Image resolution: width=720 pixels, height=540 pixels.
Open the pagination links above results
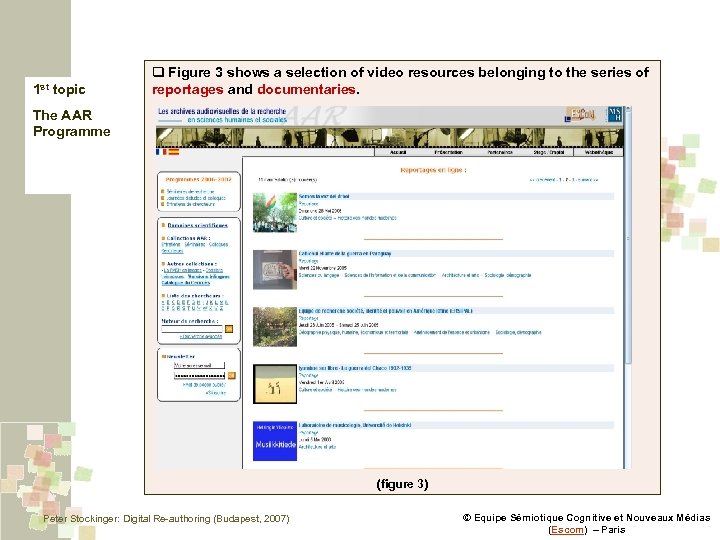[x=564, y=180]
